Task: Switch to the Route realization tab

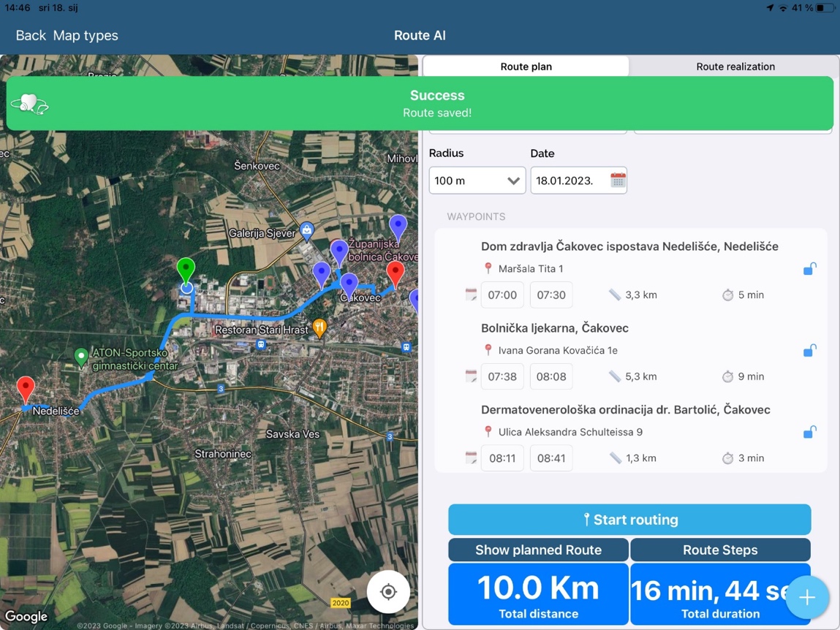Action: 735,67
